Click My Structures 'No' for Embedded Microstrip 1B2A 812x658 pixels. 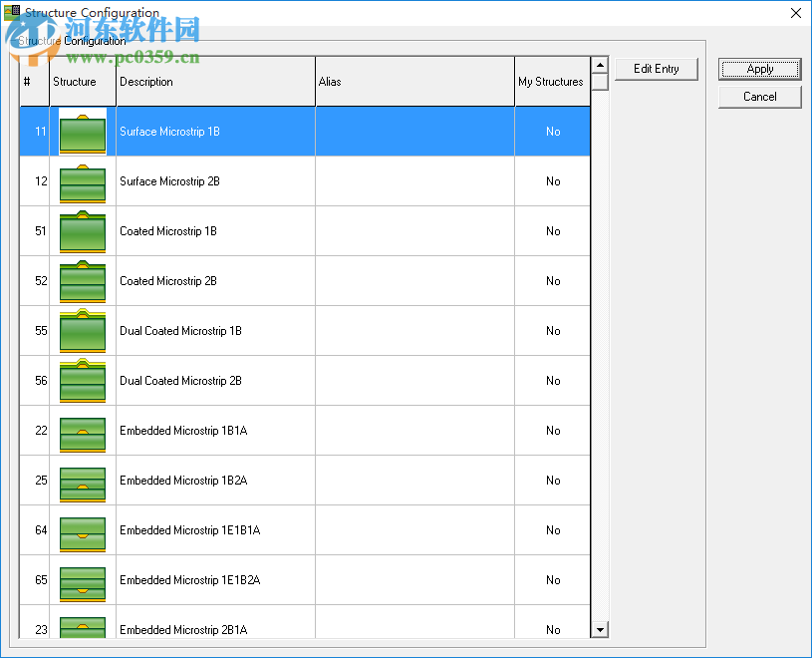coord(553,481)
